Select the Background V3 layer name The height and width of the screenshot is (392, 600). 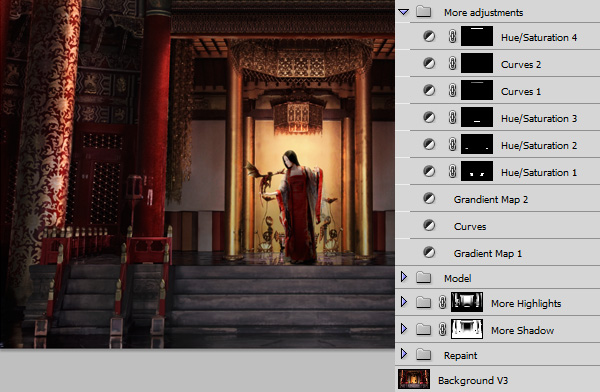click(473, 381)
